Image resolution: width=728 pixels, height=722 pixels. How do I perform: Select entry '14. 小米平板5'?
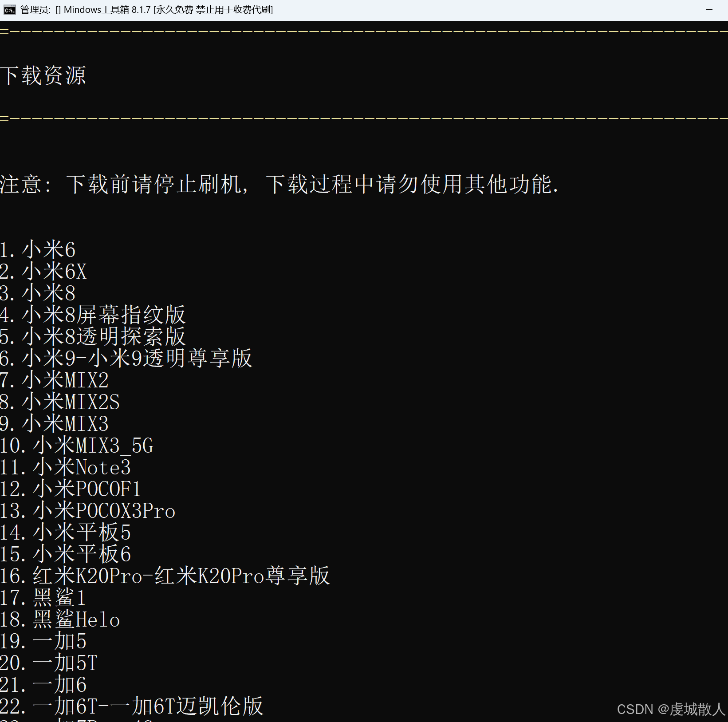66,532
